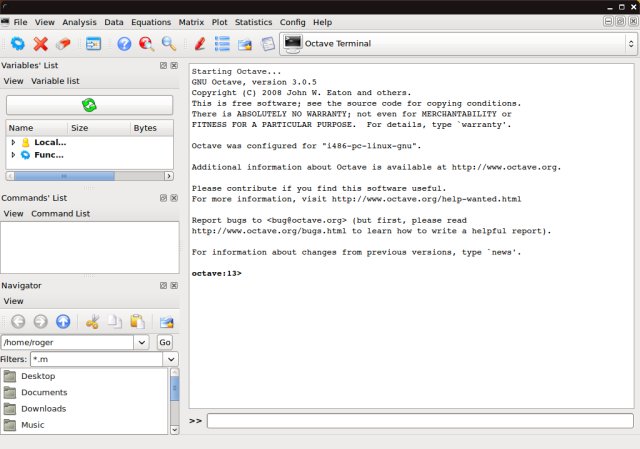Expand the Local variables tree node

tap(13, 142)
